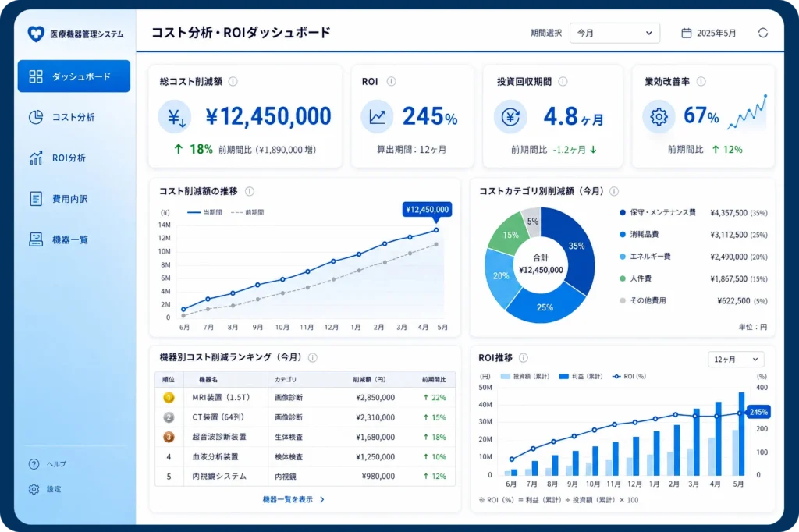Click the 設定 gear icon in sidebar

(x=34, y=489)
